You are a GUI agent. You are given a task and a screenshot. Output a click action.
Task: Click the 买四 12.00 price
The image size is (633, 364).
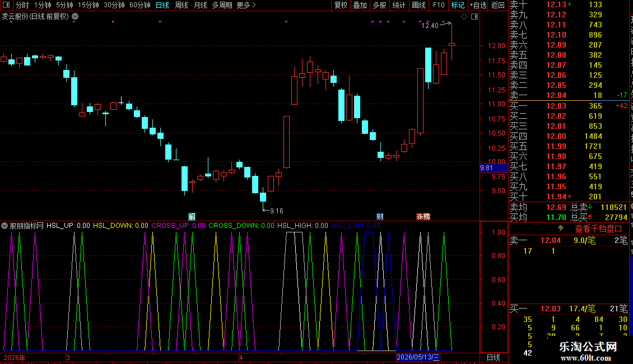pos(556,137)
